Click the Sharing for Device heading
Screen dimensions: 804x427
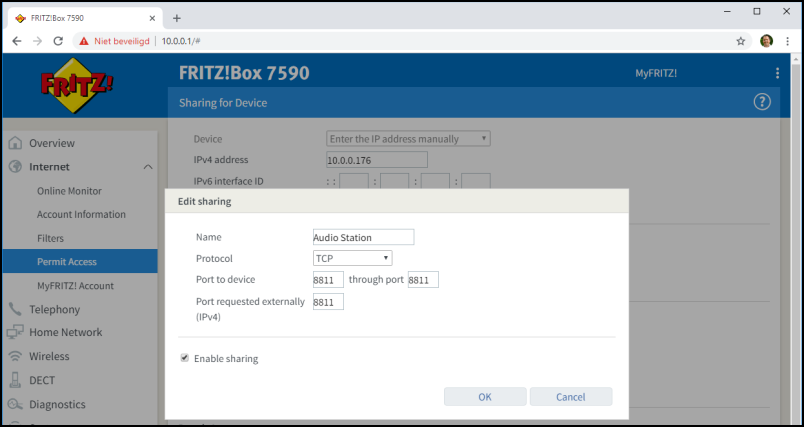point(223,103)
